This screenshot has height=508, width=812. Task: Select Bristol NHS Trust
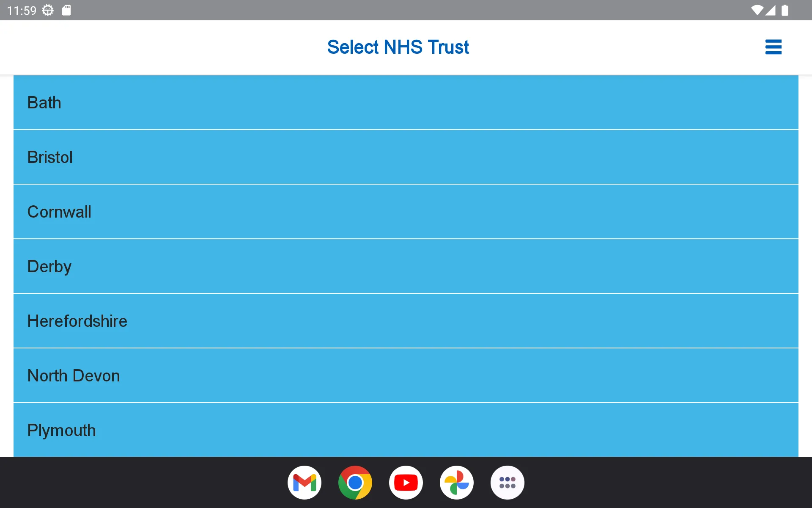(x=406, y=157)
